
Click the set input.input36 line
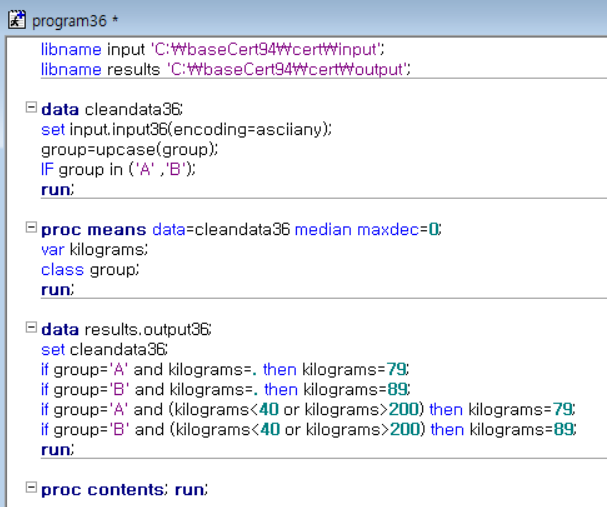[187, 130]
